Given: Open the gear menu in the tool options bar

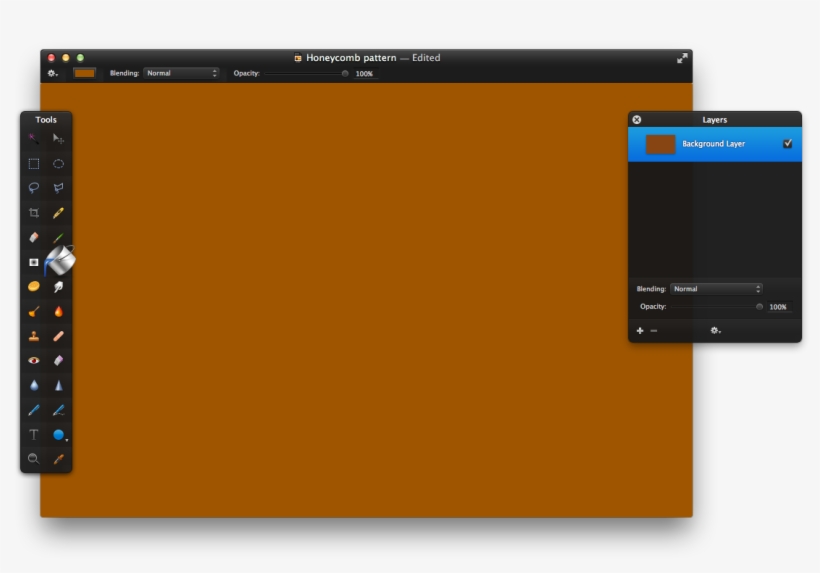Looking at the screenshot, I should point(52,73).
